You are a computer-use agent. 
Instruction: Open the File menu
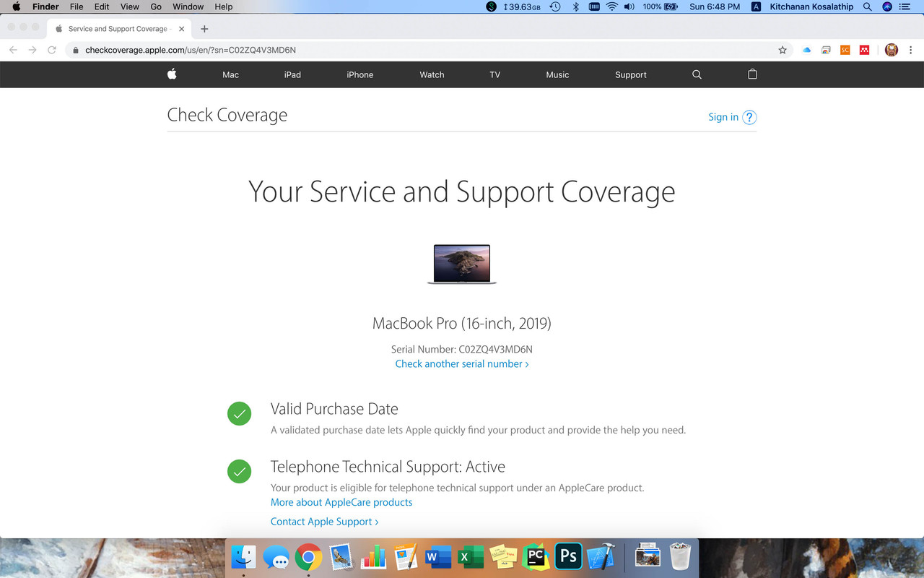tap(77, 7)
